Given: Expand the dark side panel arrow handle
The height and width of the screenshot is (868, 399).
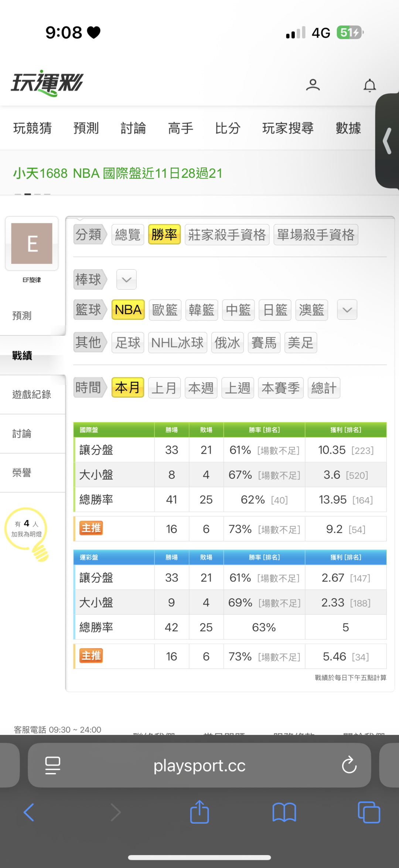Looking at the screenshot, I should click(x=387, y=141).
